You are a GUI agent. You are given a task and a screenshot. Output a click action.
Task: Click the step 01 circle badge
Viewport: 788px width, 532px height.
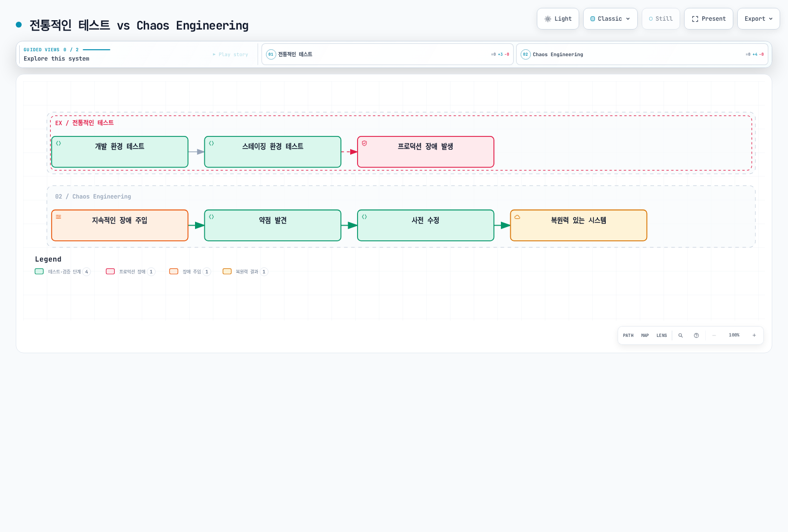pyautogui.click(x=271, y=54)
